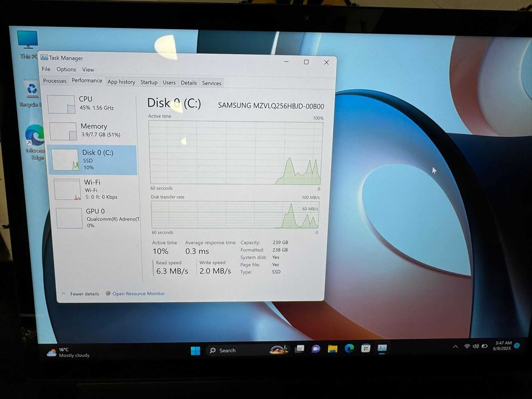Switch to the Processes tab

[x=55, y=81]
